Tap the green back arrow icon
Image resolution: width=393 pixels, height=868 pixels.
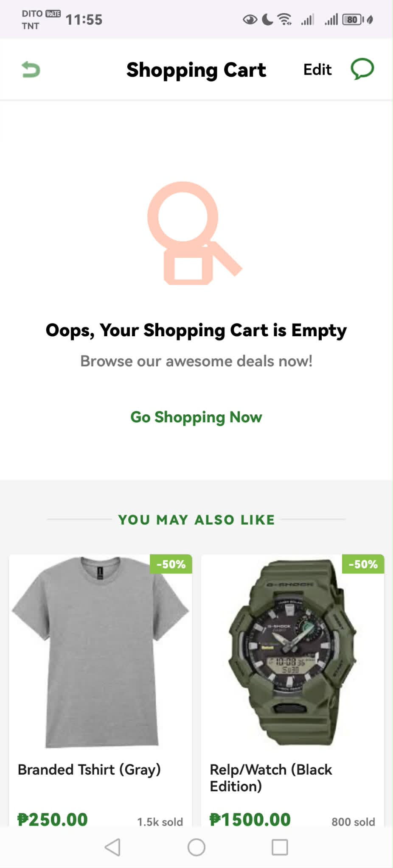click(x=31, y=70)
